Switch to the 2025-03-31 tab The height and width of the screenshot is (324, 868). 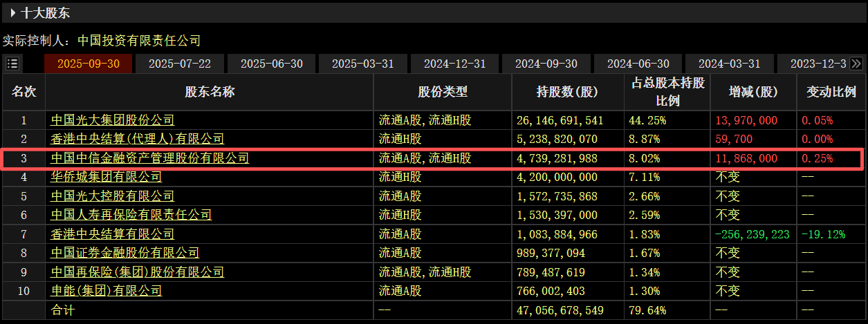pos(363,64)
